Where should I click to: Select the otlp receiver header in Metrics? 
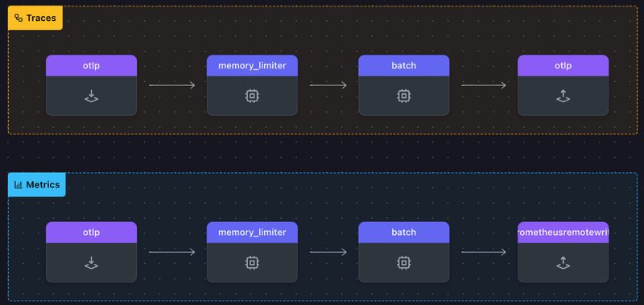coord(91,233)
